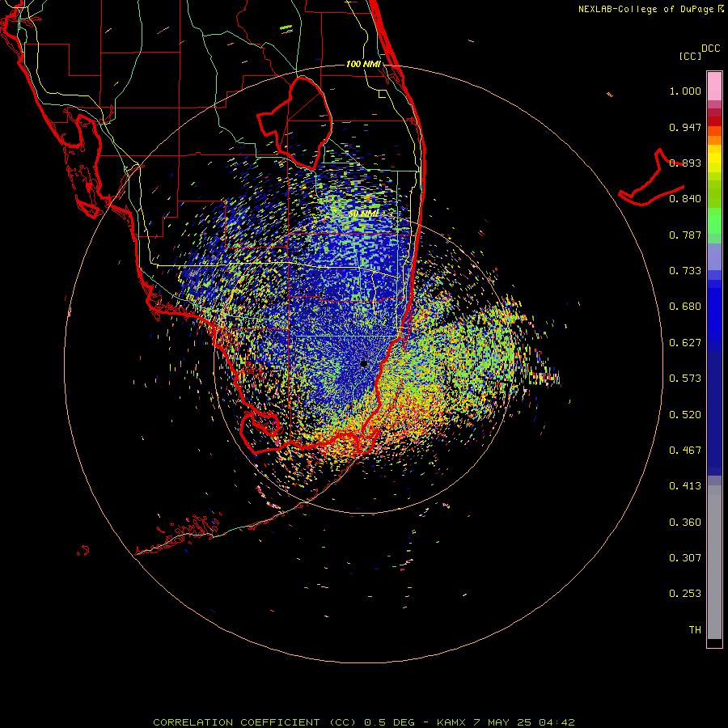Click the 0.787 scale value
The width and height of the screenshot is (728, 728).
click(x=685, y=235)
